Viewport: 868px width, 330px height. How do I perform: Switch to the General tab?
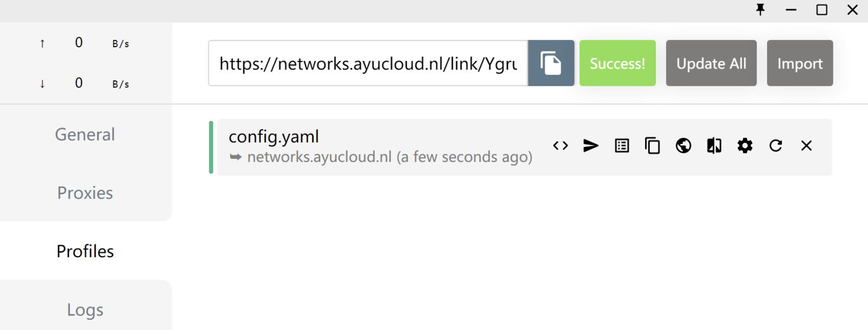tap(85, 134)
